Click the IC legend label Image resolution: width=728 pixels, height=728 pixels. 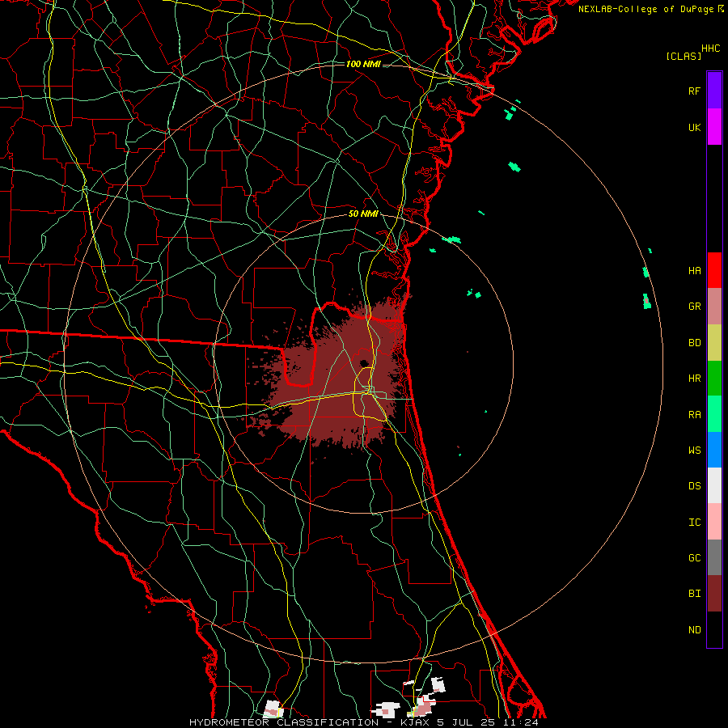pos(694,523)
